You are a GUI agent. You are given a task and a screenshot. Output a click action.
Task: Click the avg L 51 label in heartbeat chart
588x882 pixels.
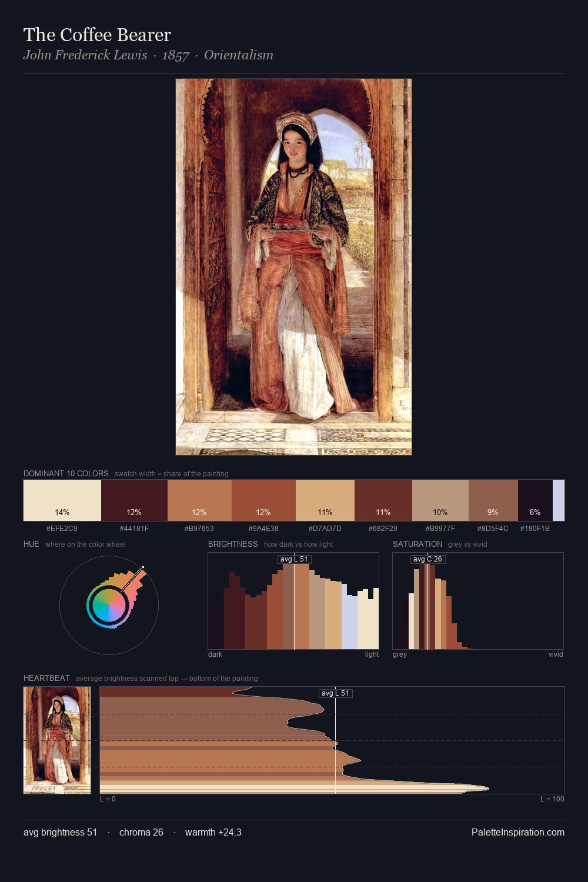click(335, 693)
